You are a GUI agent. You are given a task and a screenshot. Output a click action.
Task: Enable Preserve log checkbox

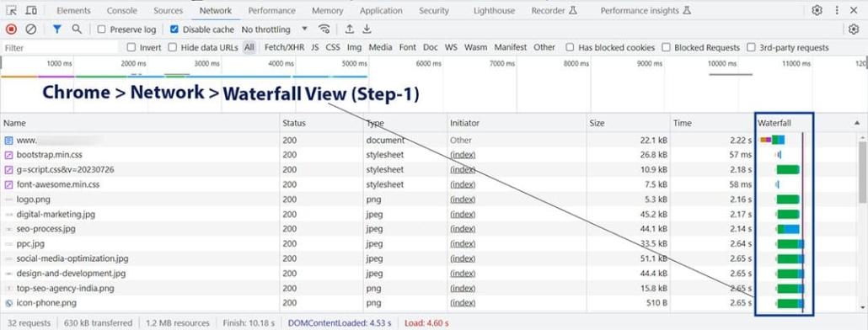pyautogui.click(x=101, y=29)
